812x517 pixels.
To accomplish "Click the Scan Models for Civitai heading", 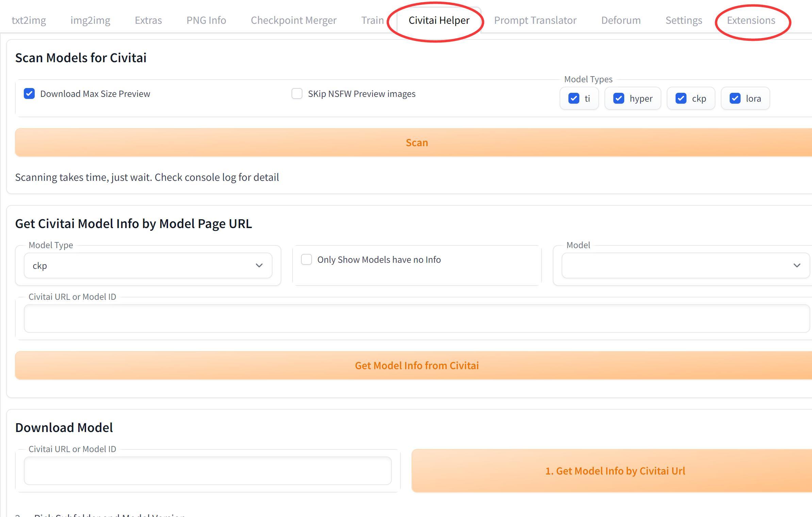I will click(81, 58).
